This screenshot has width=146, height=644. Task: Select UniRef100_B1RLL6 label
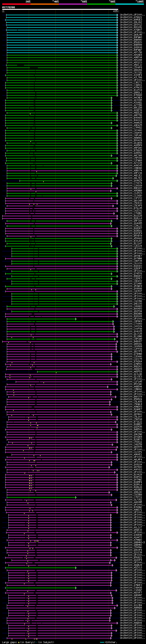click(131, 218)
